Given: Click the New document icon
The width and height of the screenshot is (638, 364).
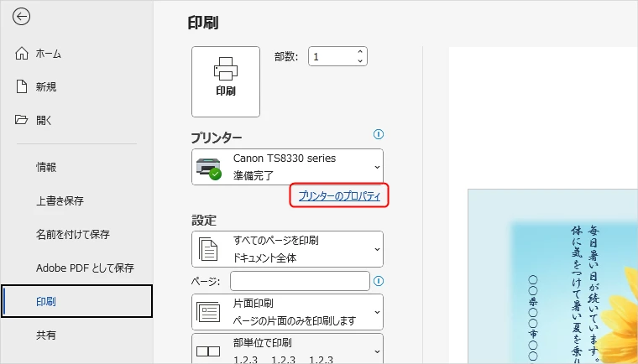Looking at the screenshot, I should click(22, 86).
